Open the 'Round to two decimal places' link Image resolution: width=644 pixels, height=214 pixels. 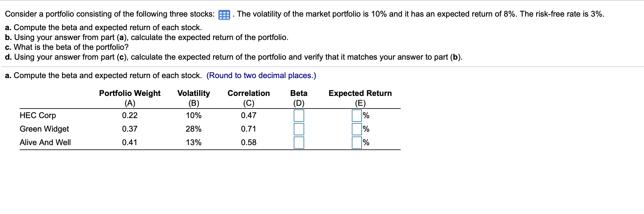261,75
